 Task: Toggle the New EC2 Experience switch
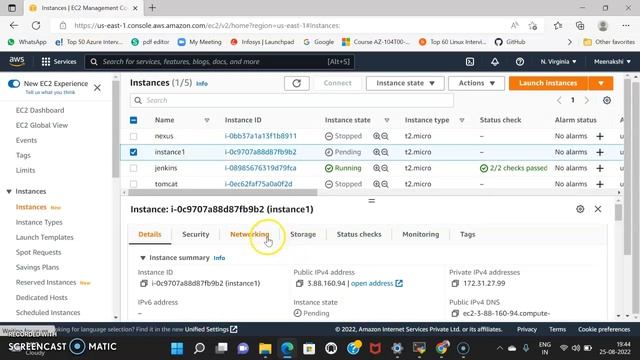[14, 84]
